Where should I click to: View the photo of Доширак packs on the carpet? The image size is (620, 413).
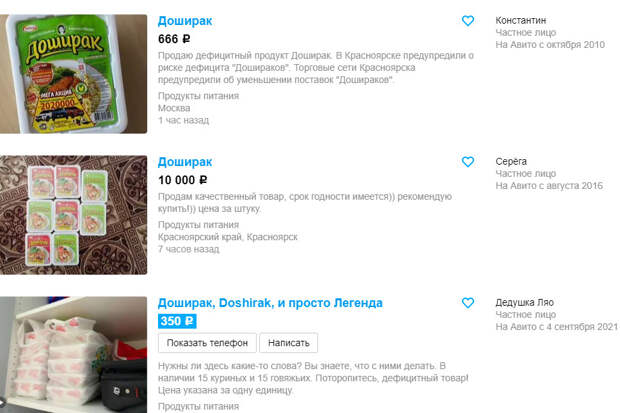coord(74,215)
